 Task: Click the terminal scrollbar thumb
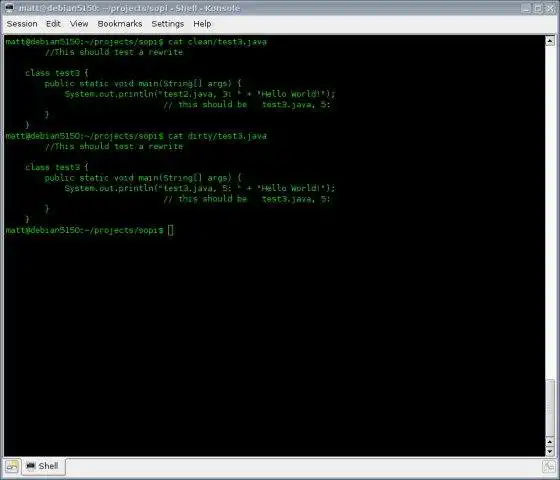[550, 408]
